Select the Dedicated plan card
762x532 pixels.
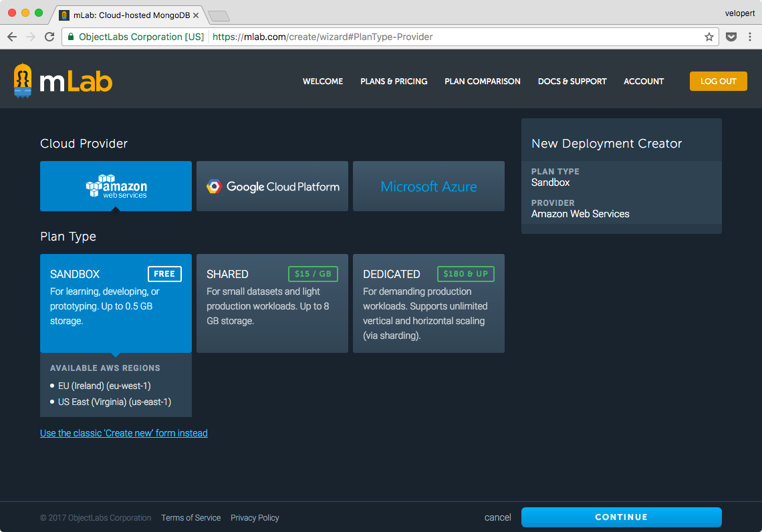[x=428, y=303]
